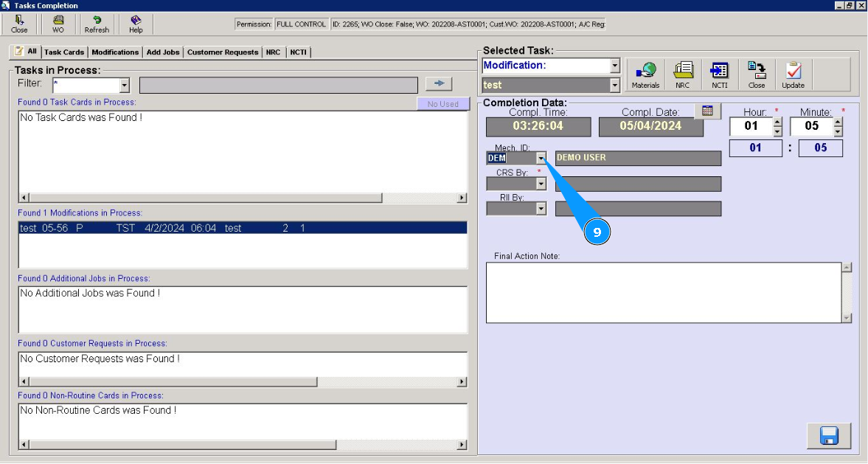Click the Compl. Time field 03:26:04

click(x=538, y=127)
